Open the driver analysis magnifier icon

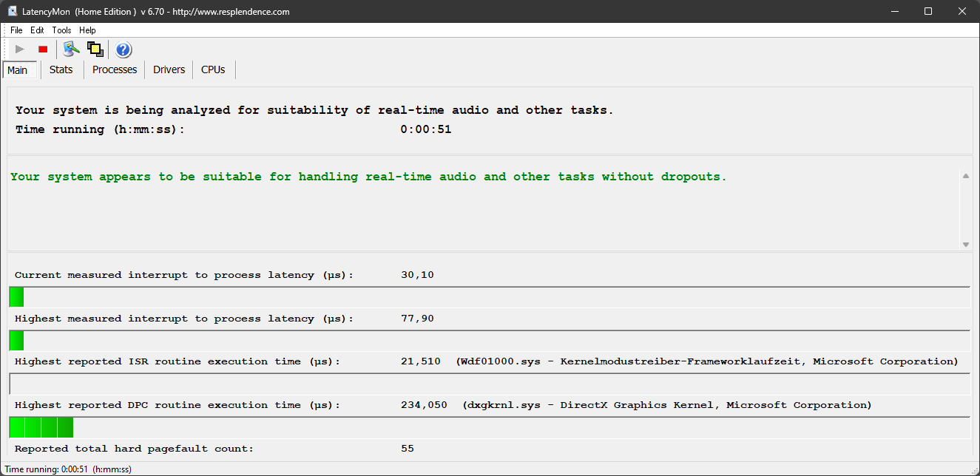[x=71, y=50]
